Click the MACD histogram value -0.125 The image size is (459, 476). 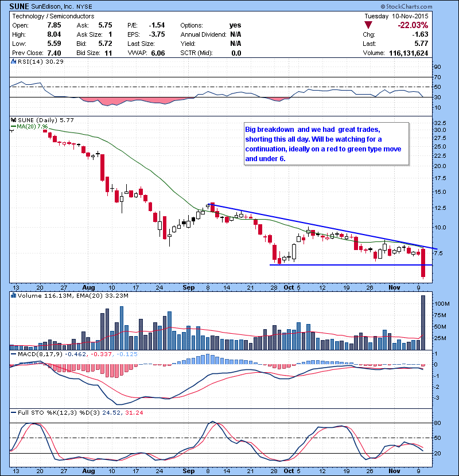(127, 354)
